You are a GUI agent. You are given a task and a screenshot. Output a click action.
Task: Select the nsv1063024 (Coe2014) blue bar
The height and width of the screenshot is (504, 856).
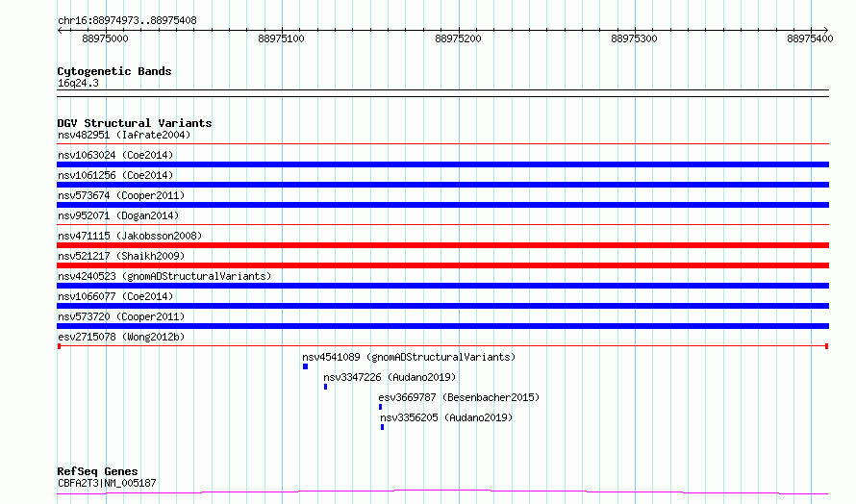pyautogui.click(x=442, y=164)
